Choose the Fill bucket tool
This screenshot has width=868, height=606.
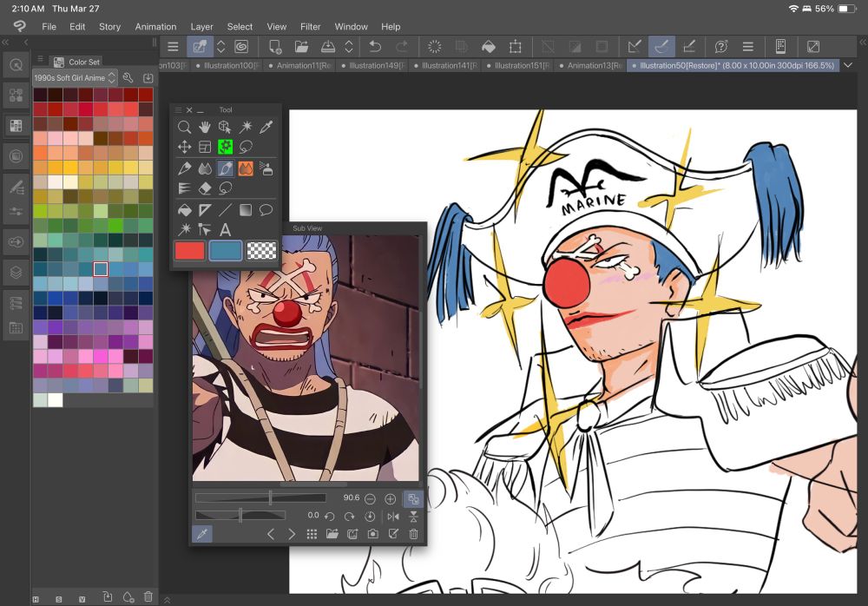tap(184, 209)
